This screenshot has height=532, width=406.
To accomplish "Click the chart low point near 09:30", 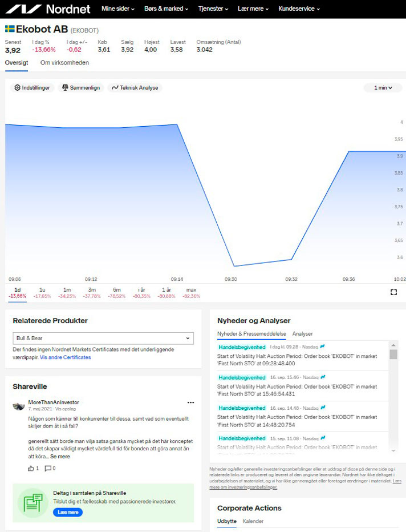I will (234, 266).
